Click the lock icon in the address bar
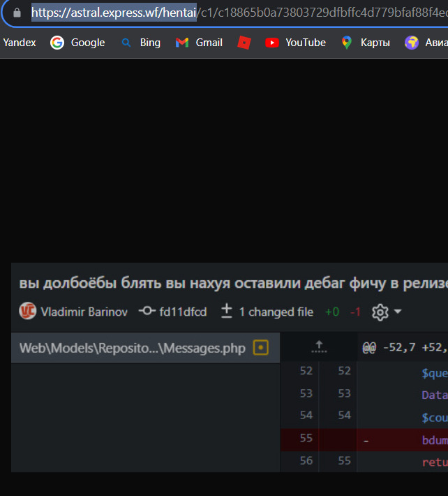This screenshot has height=496, width=448. pyautogui.click(x=17, y=13)
